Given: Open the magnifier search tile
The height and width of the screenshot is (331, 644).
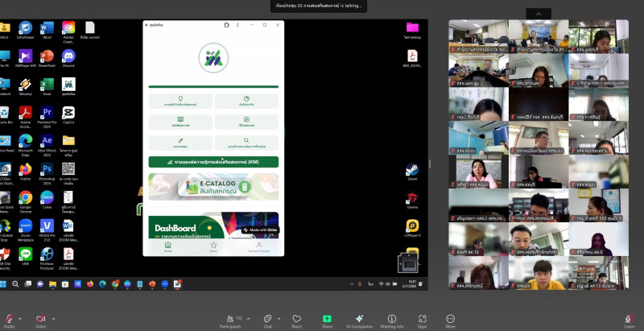Looking at the screenshot, I should pos(246,143).
